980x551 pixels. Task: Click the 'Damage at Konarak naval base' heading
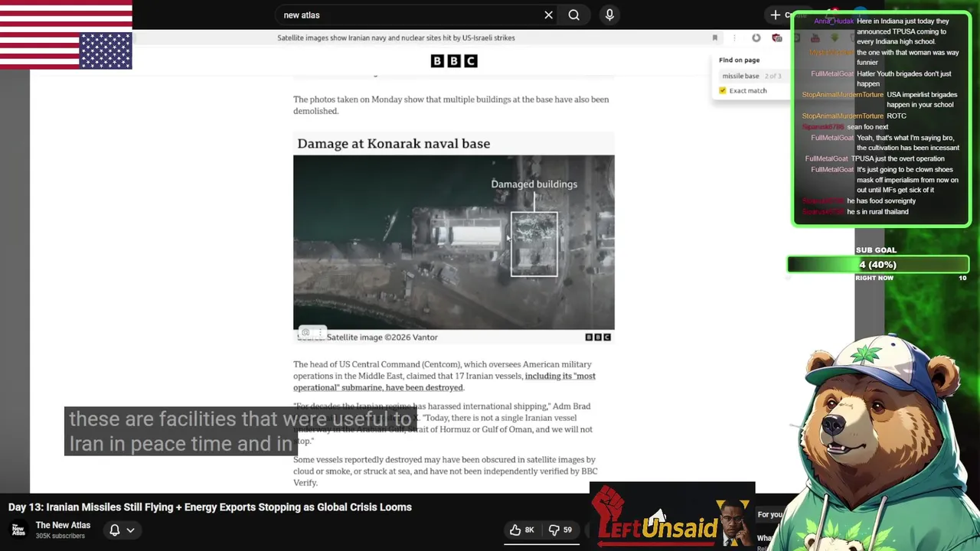click(394, 144)
